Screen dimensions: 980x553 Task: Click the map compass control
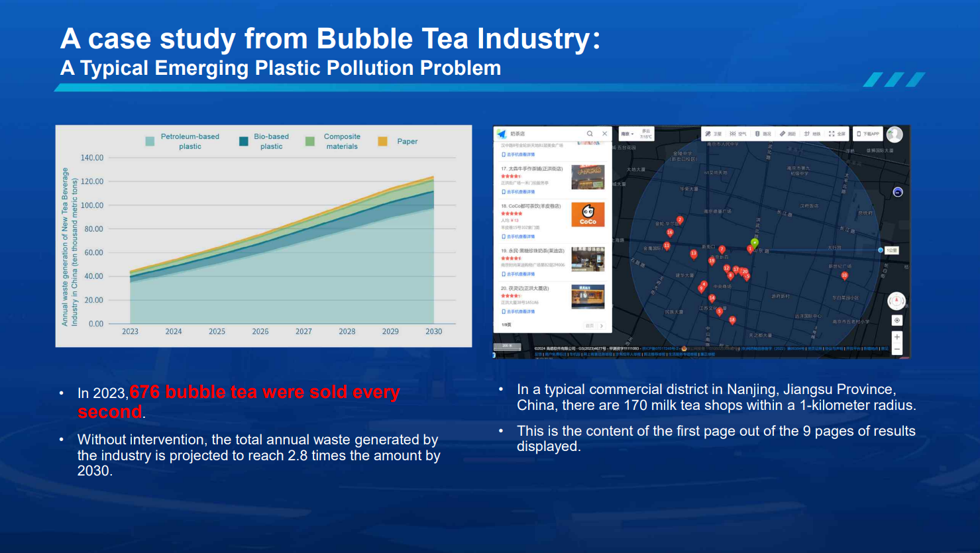coord(897,301)
